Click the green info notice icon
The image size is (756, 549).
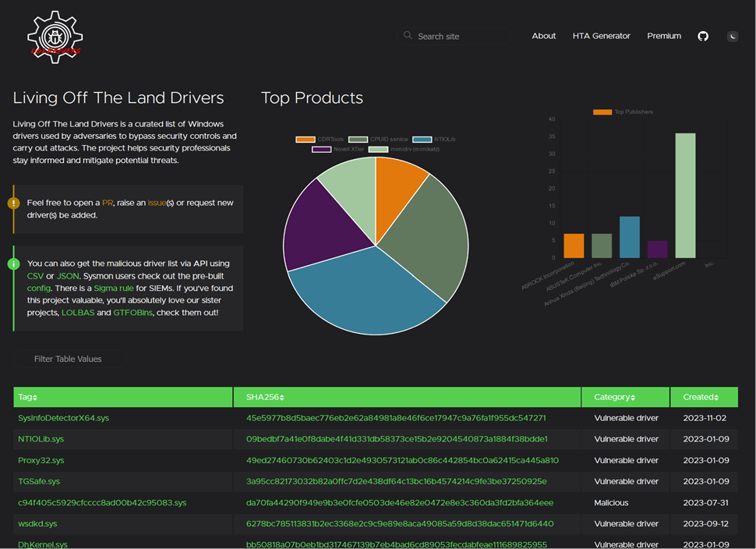coord(13,264)
